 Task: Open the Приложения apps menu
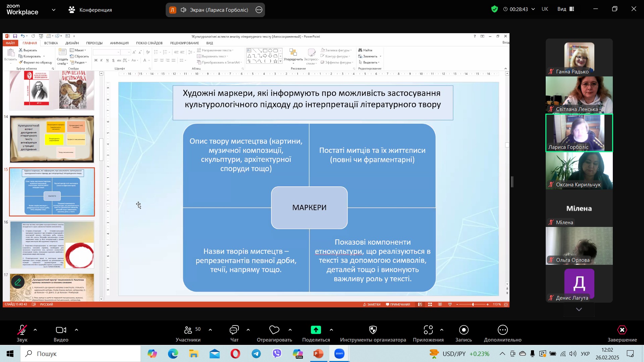pyautogui.click(x=428, y=334)
